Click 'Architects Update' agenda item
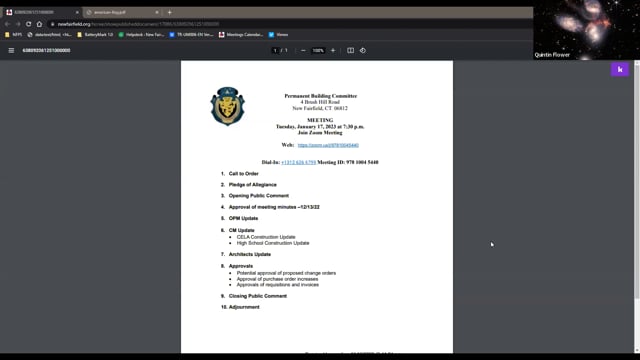The image size is (640, 360). pyautogui.click(x=250, y=254)
